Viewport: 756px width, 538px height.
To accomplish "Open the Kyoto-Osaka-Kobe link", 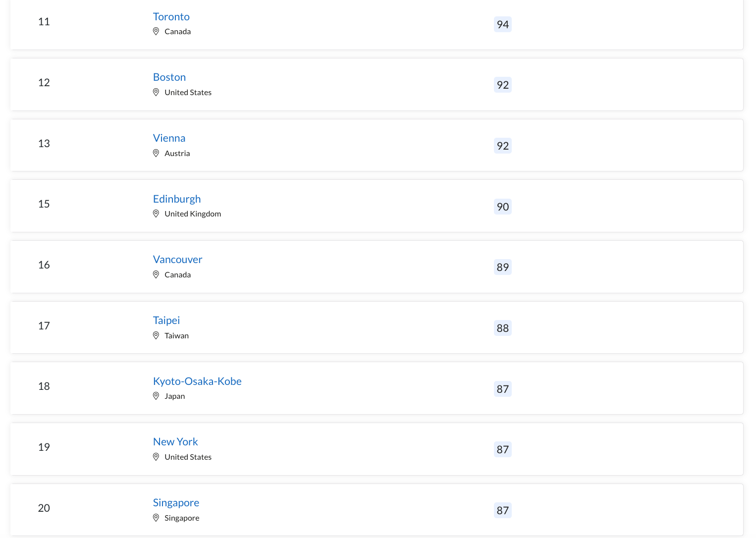I will 197,381.
